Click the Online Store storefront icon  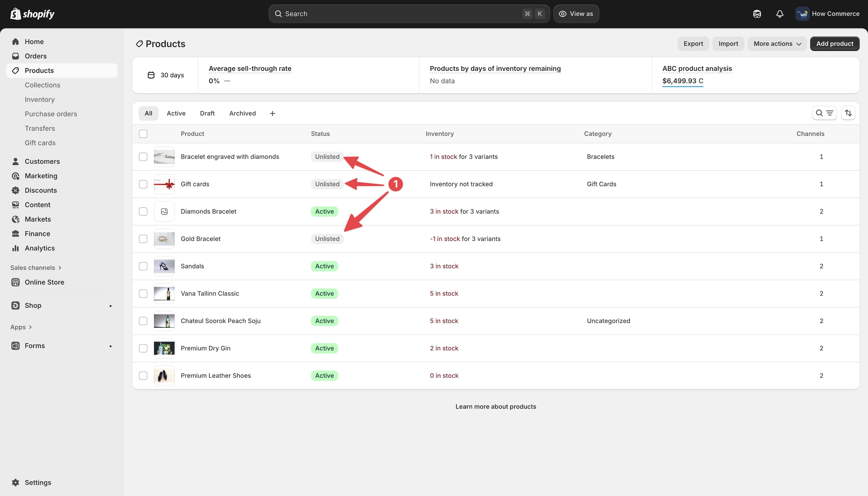[x=15, y=282]
